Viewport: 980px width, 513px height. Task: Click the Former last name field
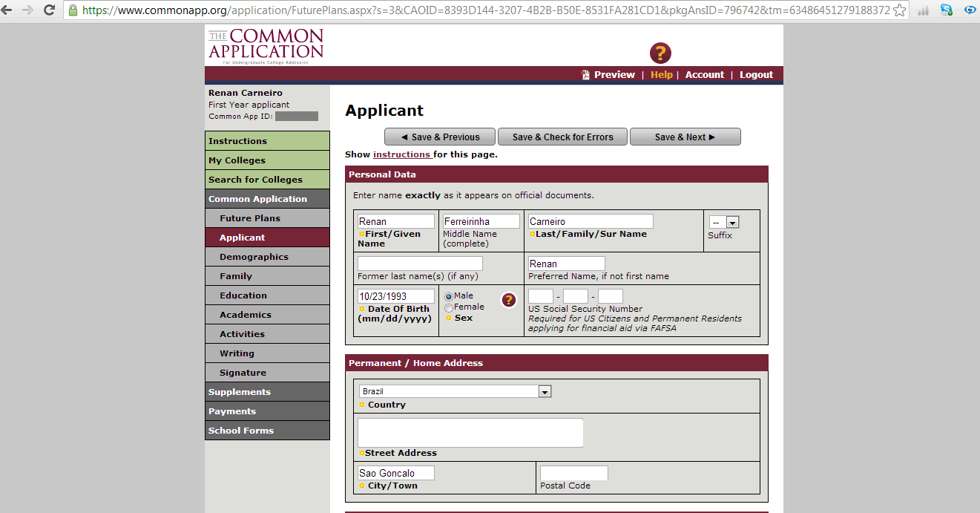420,264
